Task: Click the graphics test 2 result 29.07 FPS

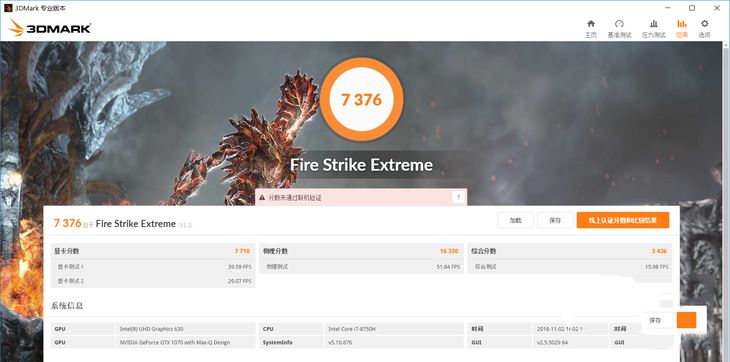Action: coord(240,282)
